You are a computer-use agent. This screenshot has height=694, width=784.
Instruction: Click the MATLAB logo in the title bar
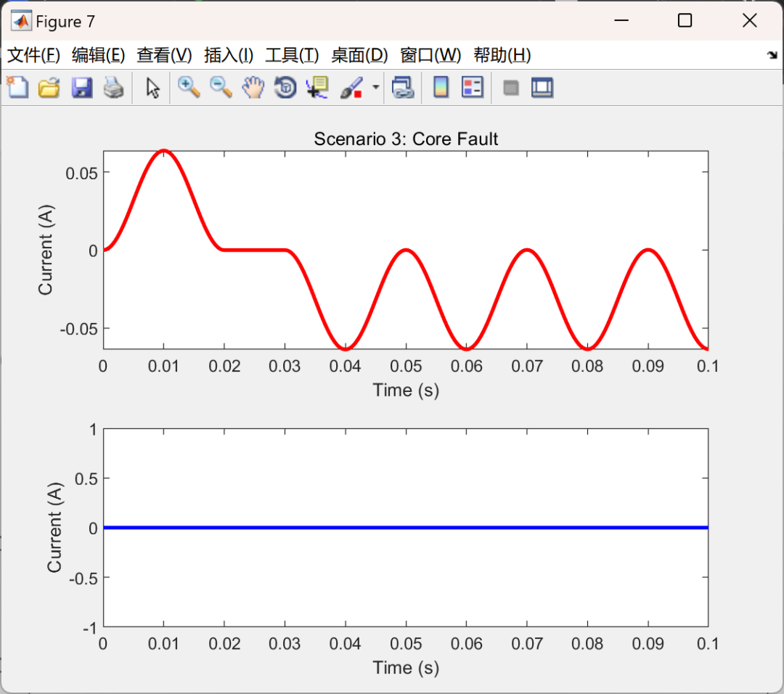(x=21, y=21)
